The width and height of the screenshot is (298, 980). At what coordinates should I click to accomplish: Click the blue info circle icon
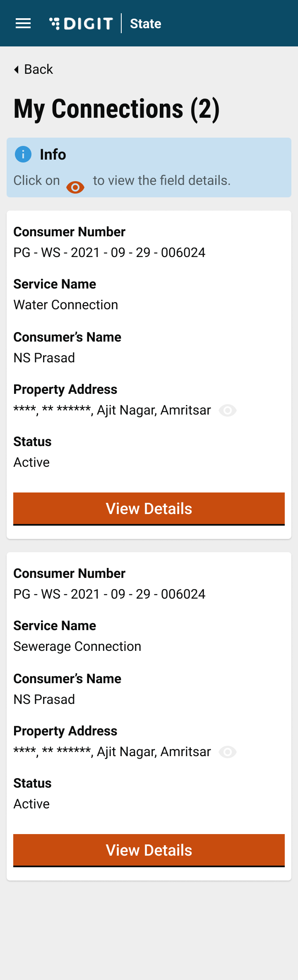click(x=23, y=154)
